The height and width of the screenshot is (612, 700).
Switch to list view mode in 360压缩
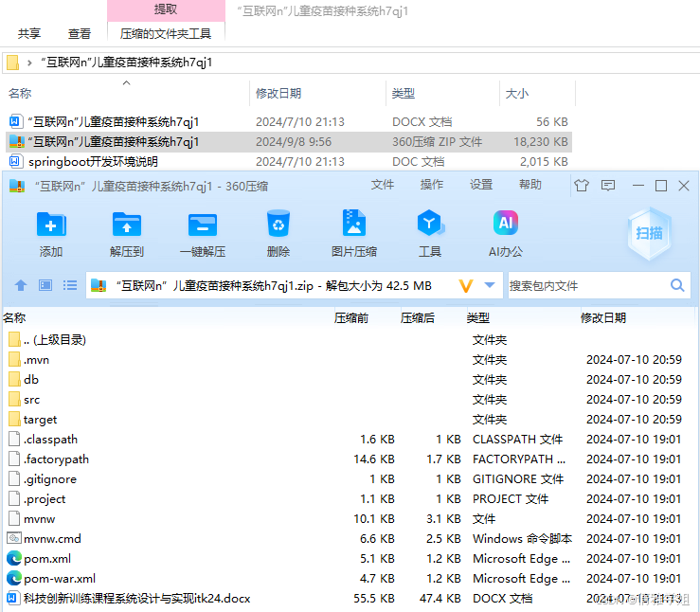coord(70,285)
